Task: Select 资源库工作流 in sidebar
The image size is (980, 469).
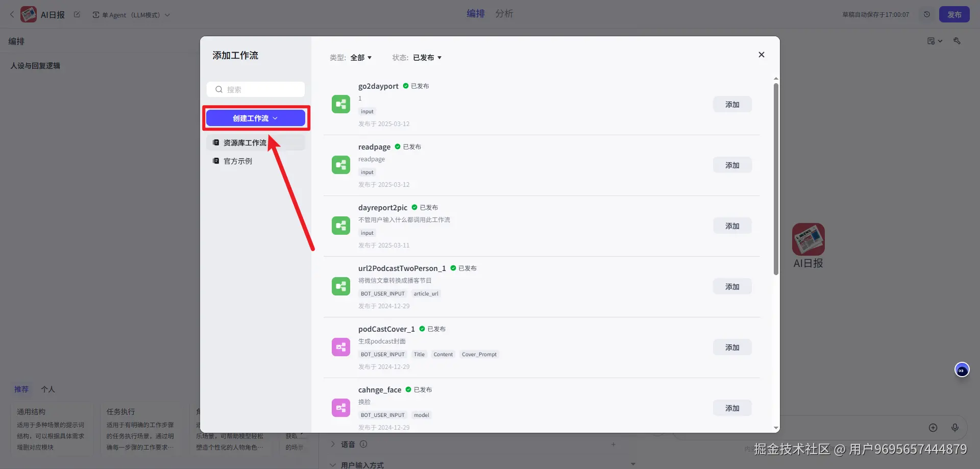Action: coord(256,142)
